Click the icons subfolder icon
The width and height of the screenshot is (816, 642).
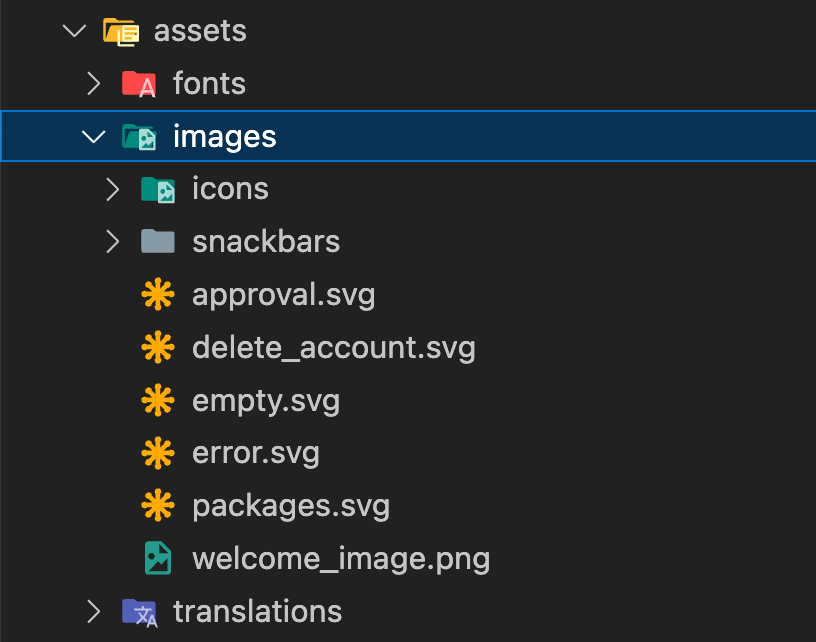pyautogui.click(x=158, y=189)
